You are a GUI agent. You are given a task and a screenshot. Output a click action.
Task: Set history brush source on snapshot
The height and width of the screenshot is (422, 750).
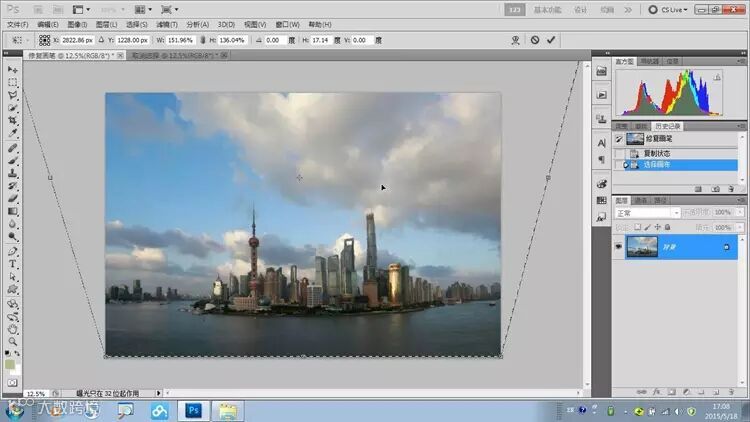[619, 139]
